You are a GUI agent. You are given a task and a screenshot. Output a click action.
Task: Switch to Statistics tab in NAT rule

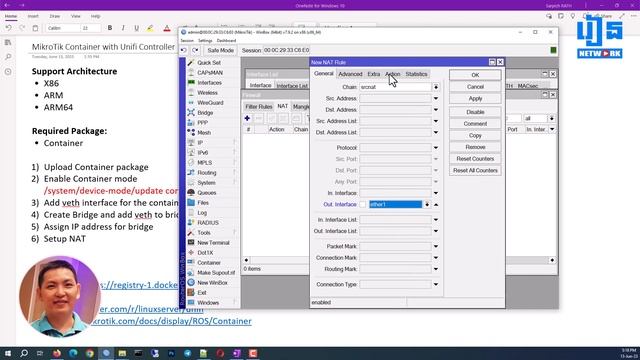[x=416, y=74]
